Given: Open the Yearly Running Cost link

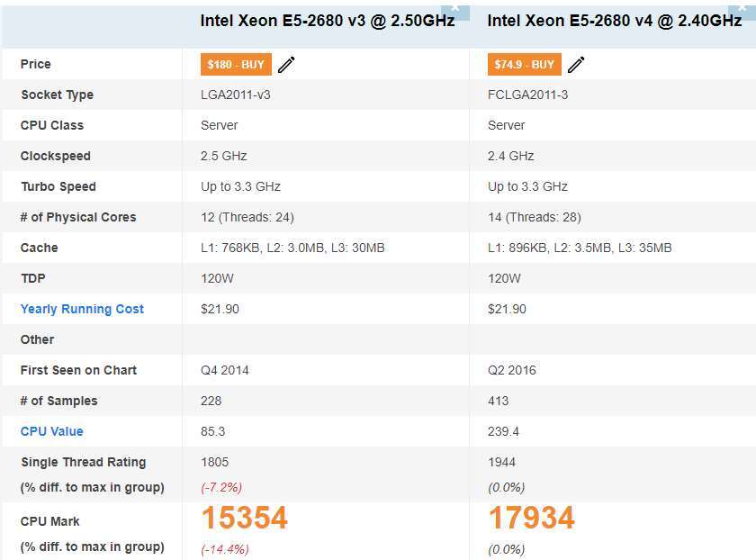Looking at the screenshot, I should tap(81, 309).
